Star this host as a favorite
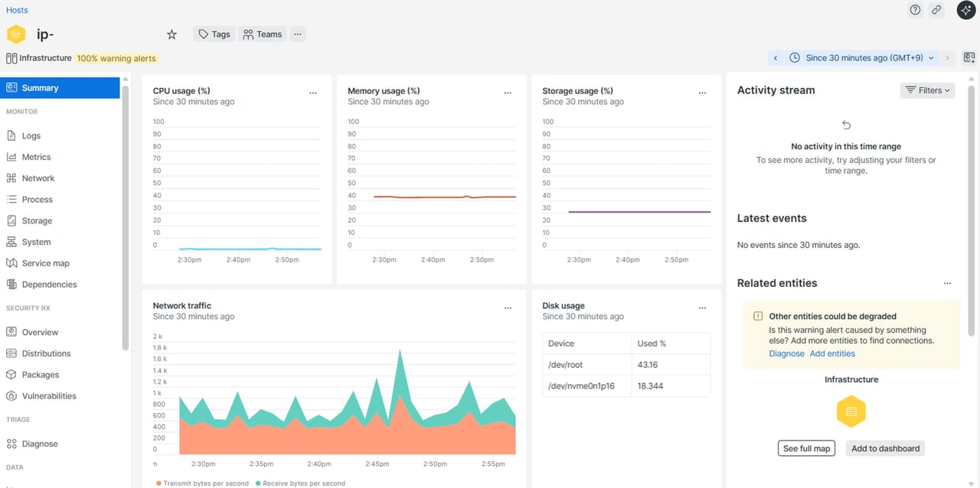The height and width of the screenshot is (488, 980). 171,34
